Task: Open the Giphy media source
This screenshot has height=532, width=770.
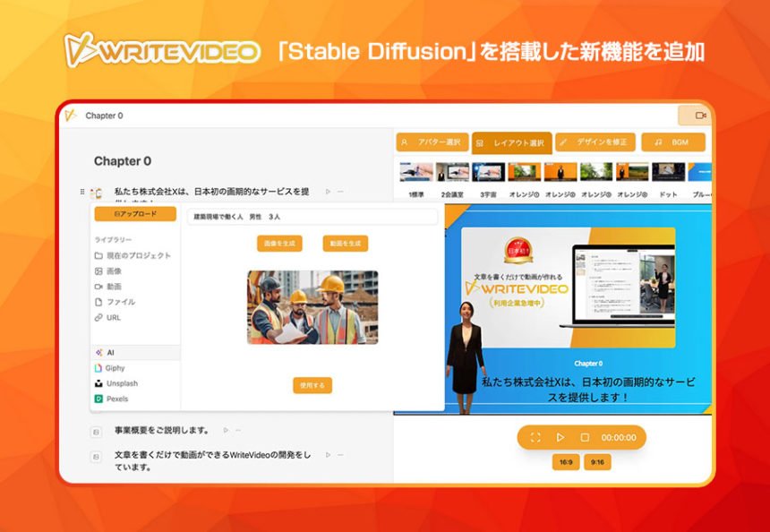Action: [114, 367]
